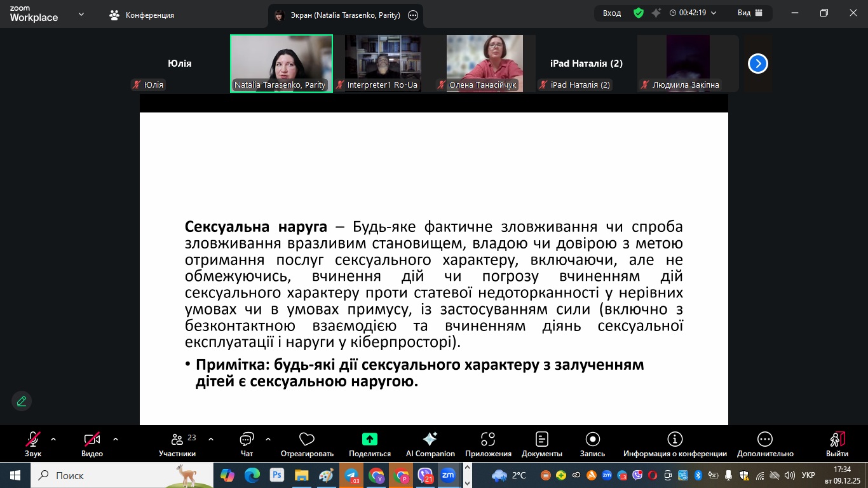Unmute microphone with Звук button
The image size is (868, 488).
tap(33, 439)
